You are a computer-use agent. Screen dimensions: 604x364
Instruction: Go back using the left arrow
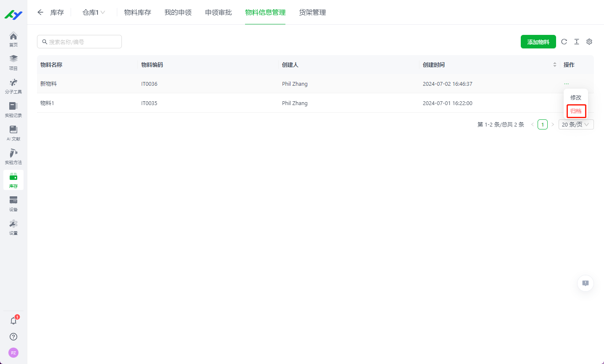40,13
